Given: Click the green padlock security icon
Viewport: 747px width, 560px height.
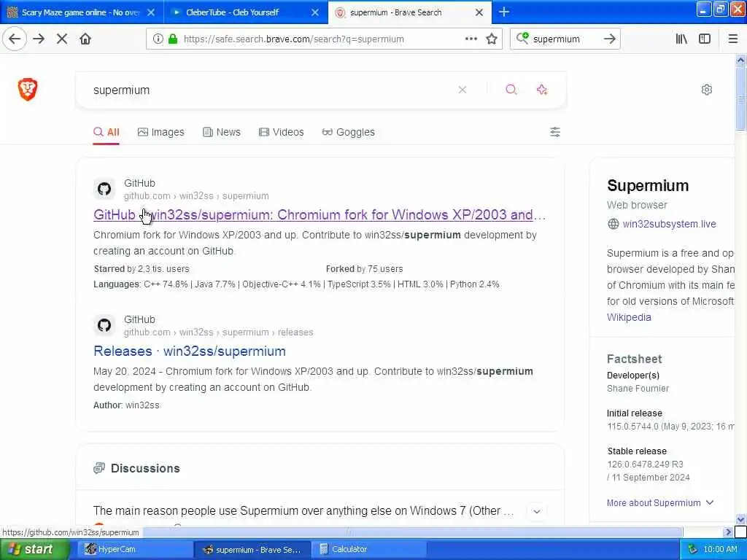Looking at the screenshot, I should coord(172,39).
